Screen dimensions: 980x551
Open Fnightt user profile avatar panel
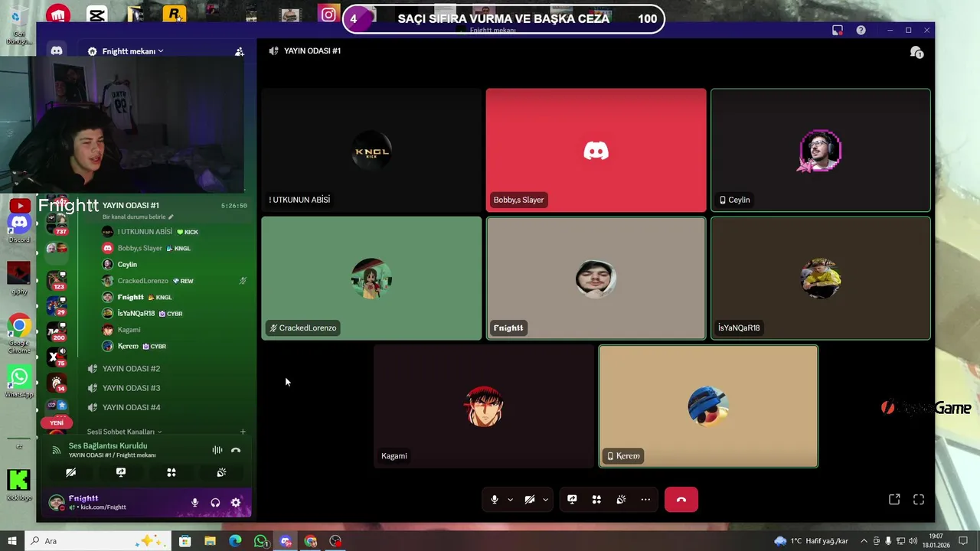[57, 503]
